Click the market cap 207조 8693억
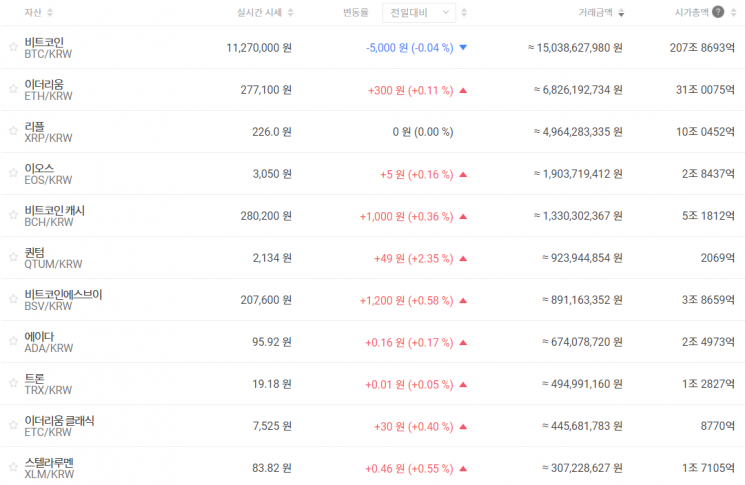Screen dimensions: 745x485 pos(702,48)
